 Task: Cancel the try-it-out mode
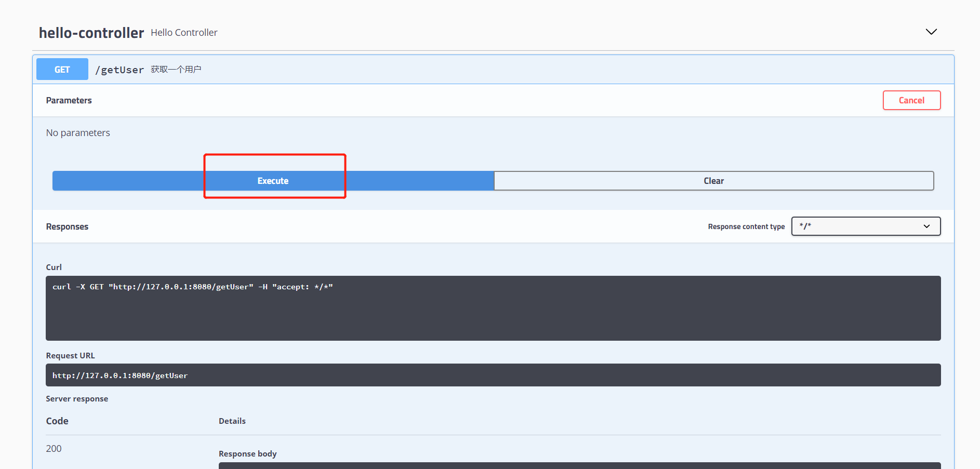(911, 100)
